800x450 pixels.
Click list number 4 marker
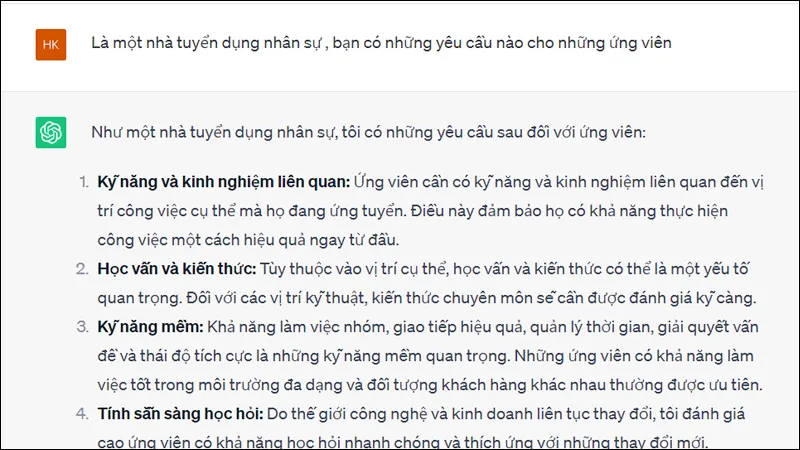[x=83, y=414]
